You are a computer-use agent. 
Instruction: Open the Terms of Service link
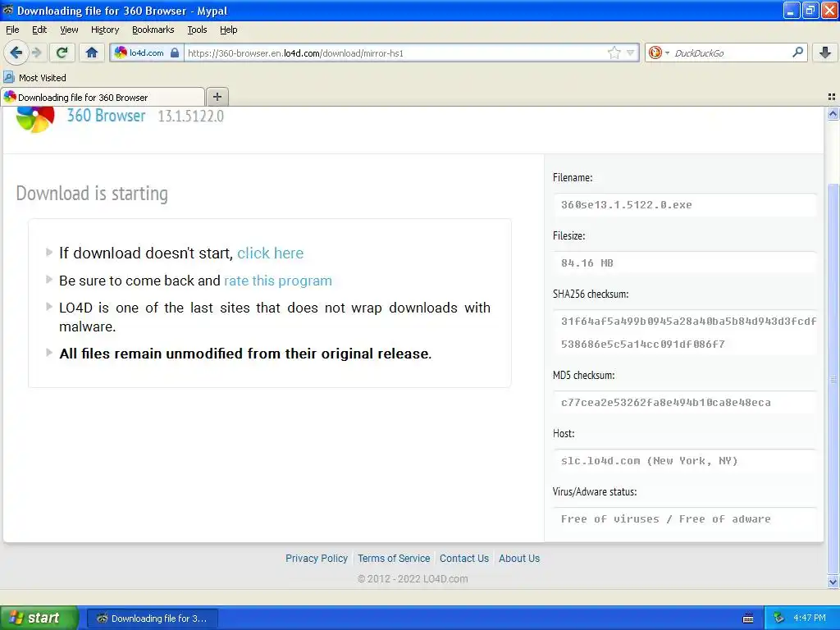pos(394,558)
